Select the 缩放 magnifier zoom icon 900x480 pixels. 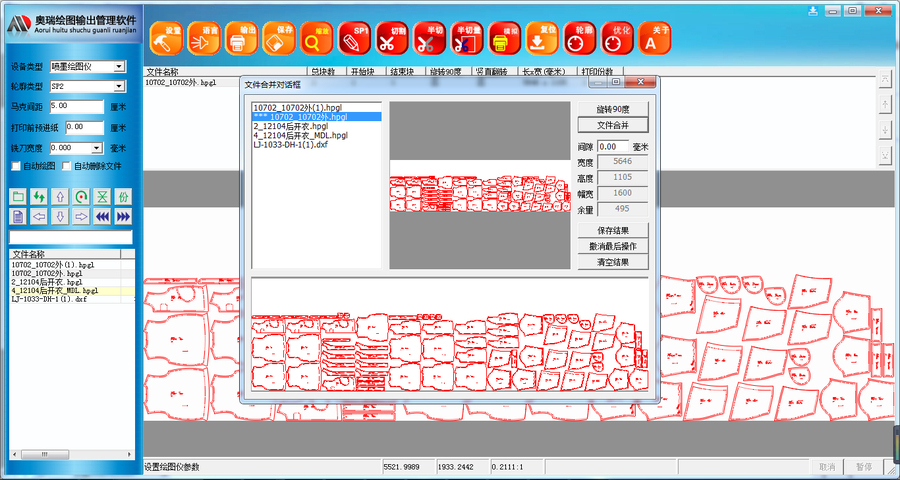316,38
